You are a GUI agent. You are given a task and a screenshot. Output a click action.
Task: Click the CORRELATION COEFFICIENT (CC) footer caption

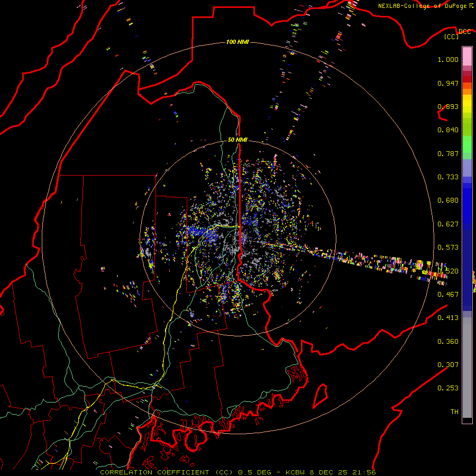coord(167,472)
